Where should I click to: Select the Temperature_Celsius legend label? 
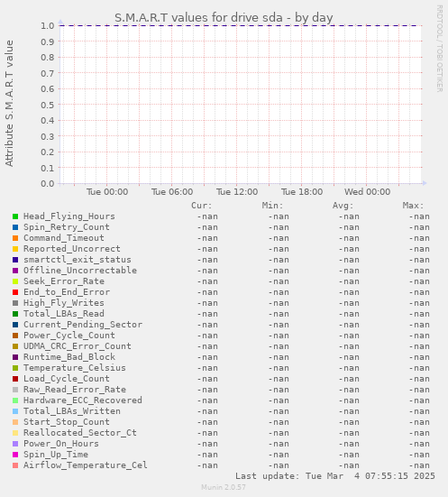click(75, 368)
